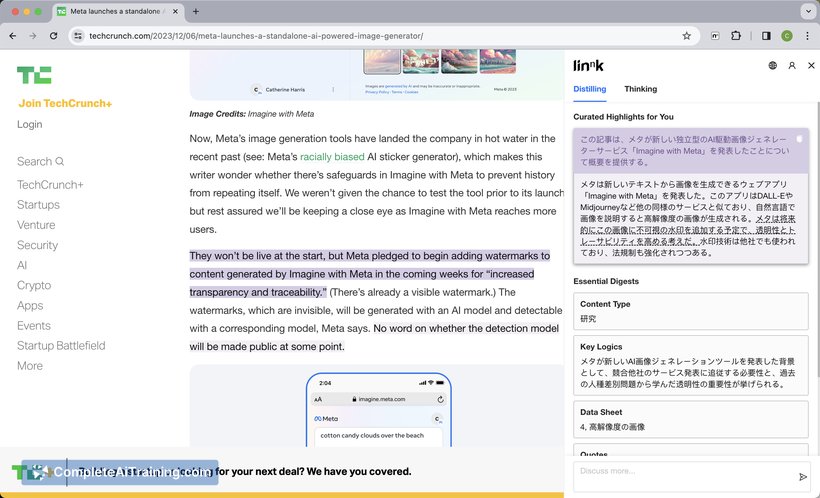Click the Key Logics digest card
This screenshot has width=820, height=498.
[x=691, y=365]
